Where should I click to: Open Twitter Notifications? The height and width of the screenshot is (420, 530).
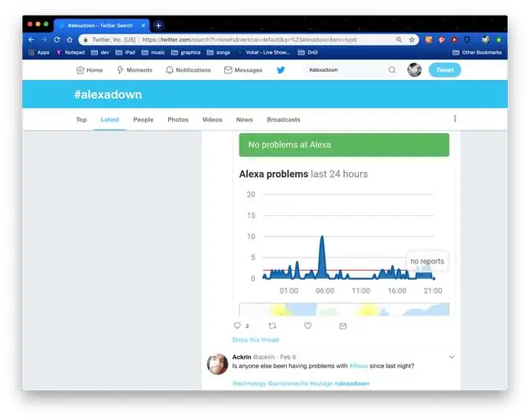pos(188,70)
